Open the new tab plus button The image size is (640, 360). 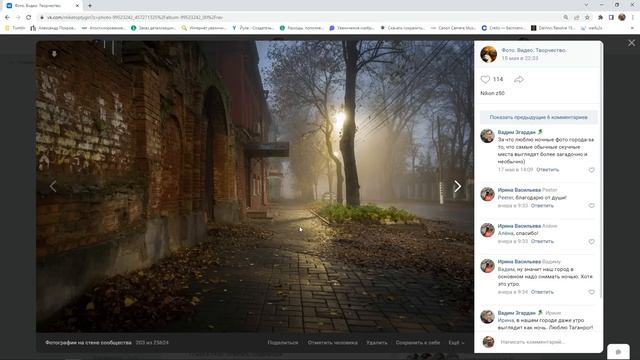point(90,6)
